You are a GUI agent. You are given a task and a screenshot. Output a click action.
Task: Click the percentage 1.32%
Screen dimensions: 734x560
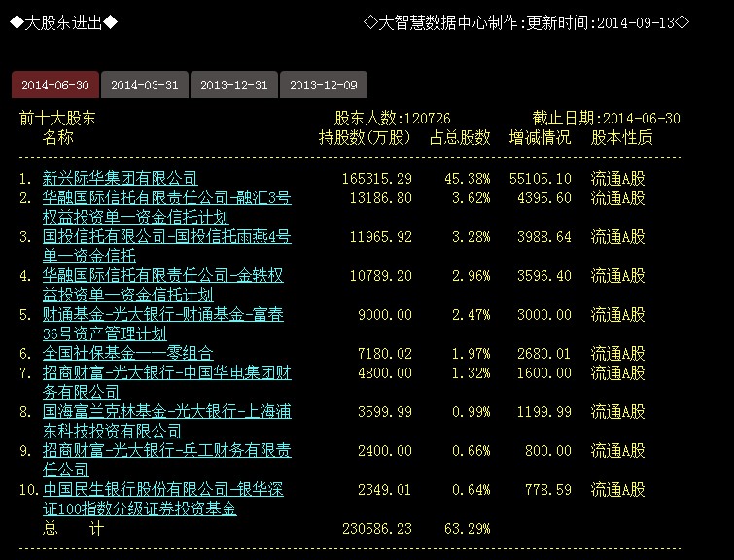pos(471,373)
